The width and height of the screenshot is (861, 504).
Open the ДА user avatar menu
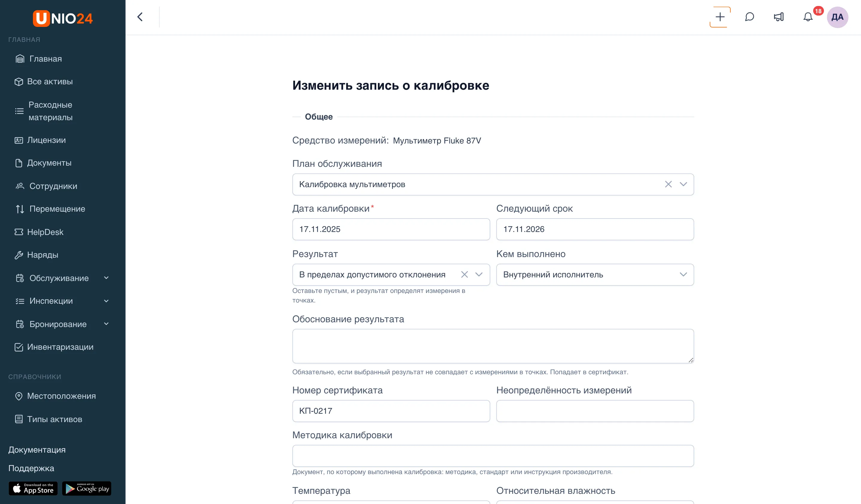click(x=837, y=17)
